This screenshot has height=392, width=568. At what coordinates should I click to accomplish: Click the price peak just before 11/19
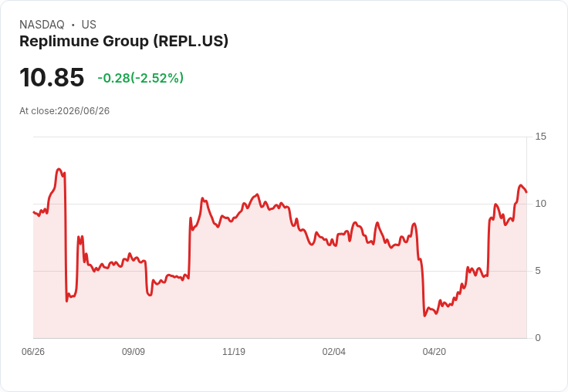pos(202,198)
